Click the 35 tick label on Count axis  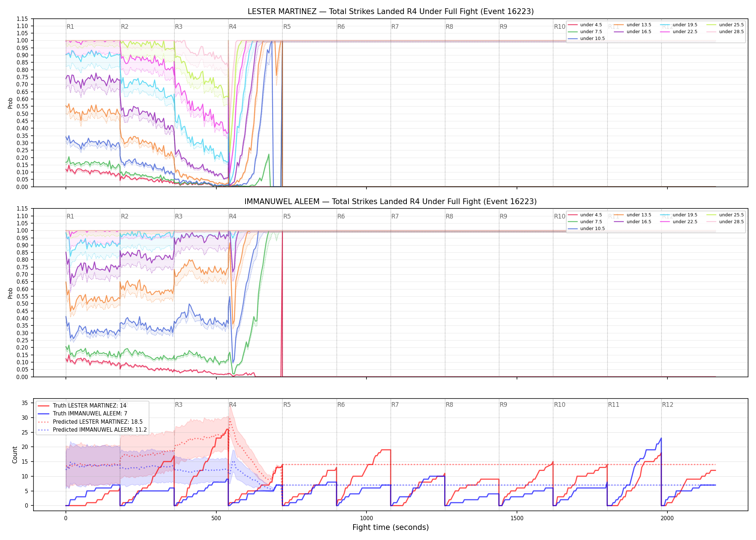click(24, 403)
